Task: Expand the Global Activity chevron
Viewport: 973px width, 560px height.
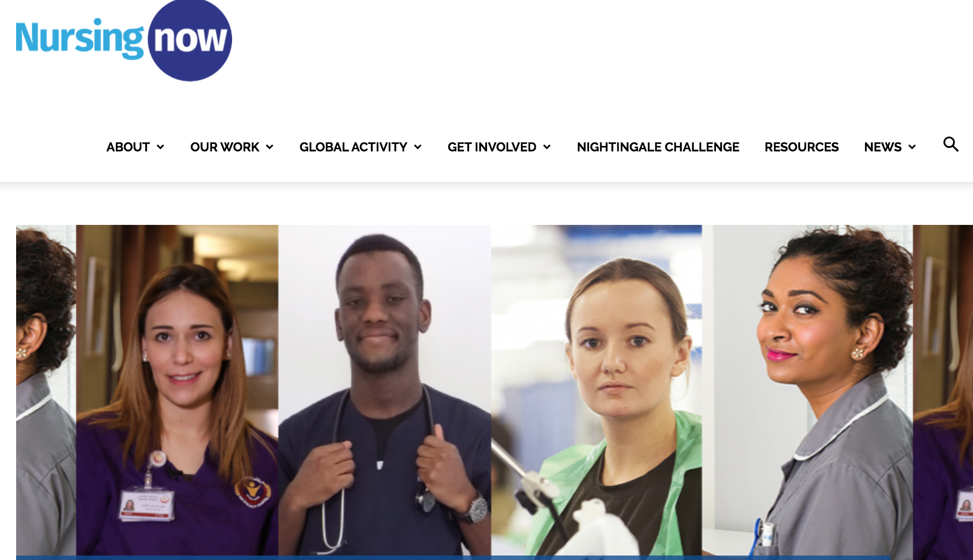Action: coord(418,147)
